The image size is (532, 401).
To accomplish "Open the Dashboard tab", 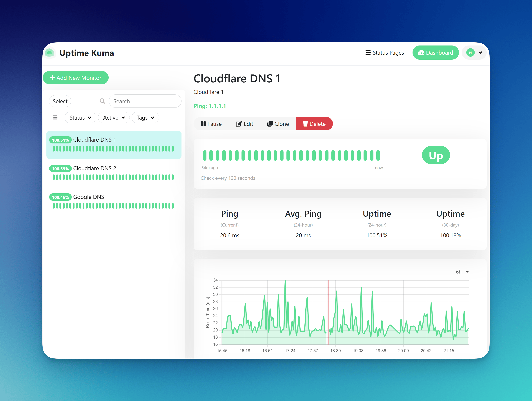I will (x=435, y=53).
